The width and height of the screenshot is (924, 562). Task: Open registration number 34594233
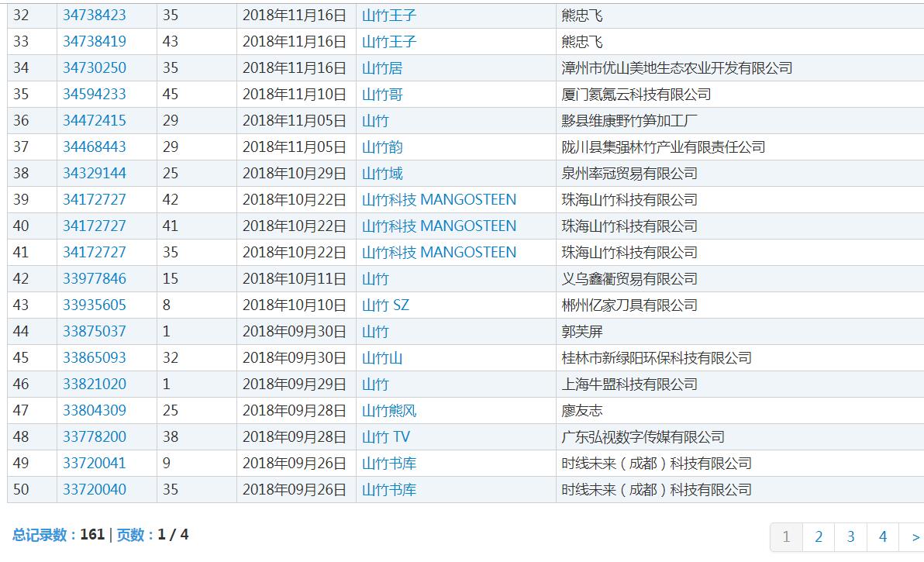(95, 95)
